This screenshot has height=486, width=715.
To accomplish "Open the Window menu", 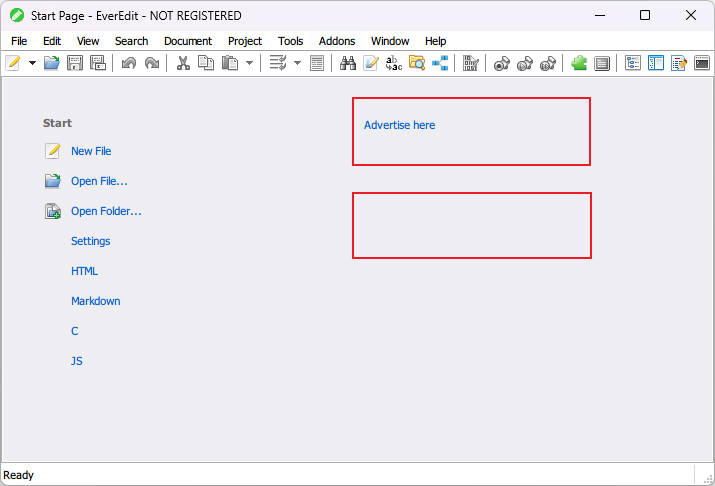I will pyautogui.click(x=390, y=41).
